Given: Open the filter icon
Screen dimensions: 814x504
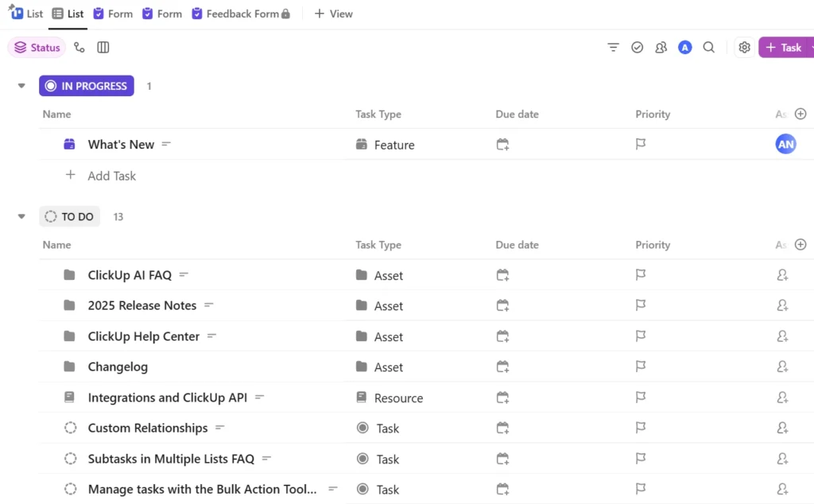Looking at the screenshot, I should point(613,47).
